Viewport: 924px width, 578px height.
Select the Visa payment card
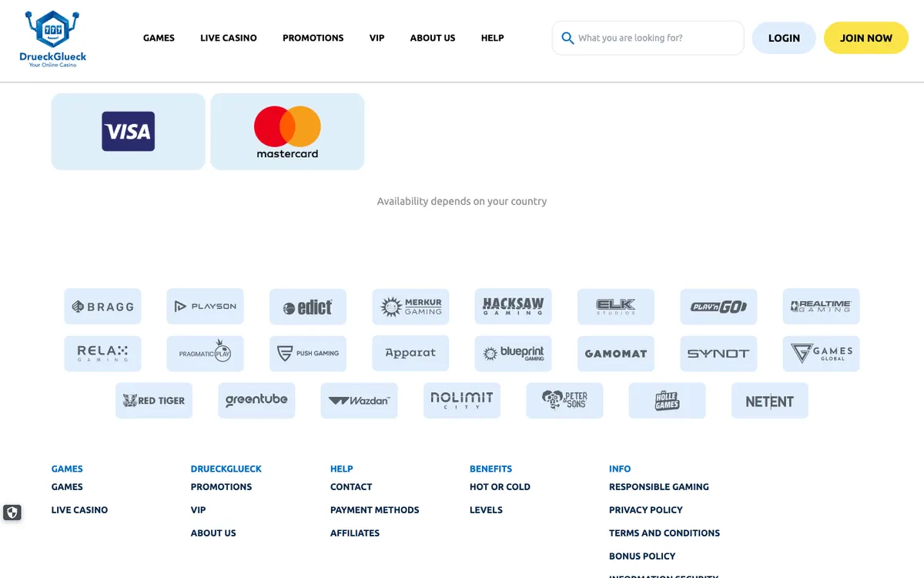[129, 132]
